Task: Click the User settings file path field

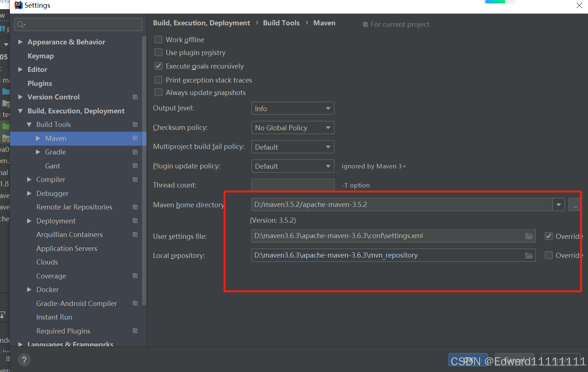Action: point(393,236)
